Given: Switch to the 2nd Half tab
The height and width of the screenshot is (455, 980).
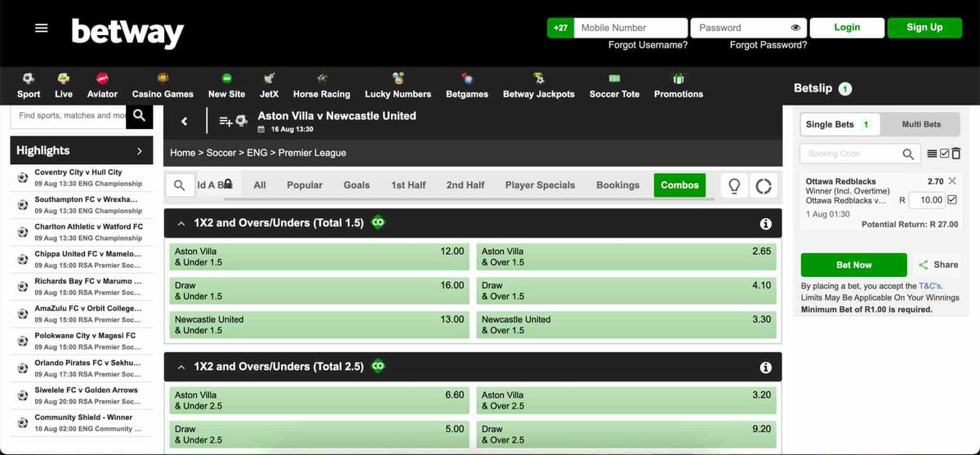Looking at the screenshot, I should (x=465, y=185).
